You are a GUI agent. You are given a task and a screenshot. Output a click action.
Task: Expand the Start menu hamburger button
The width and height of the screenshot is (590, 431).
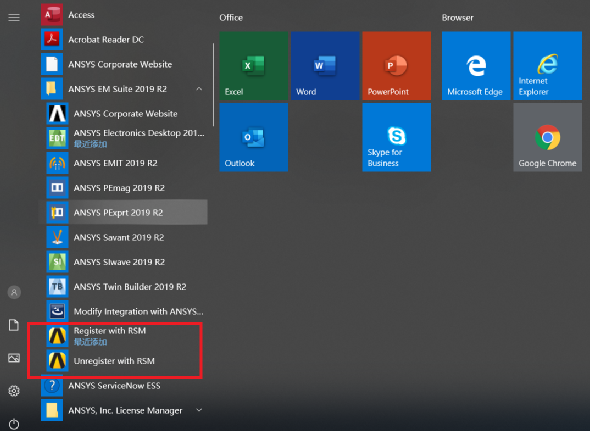(x=14, y=17)
